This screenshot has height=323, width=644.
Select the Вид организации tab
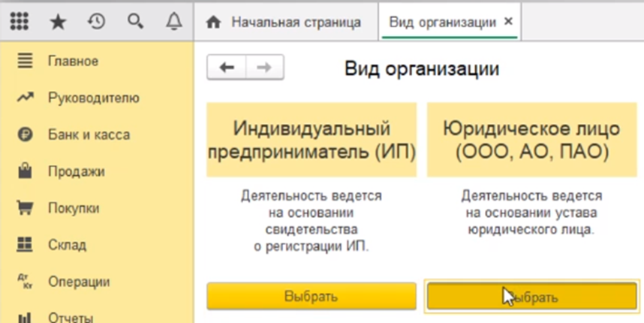point(442,22)
